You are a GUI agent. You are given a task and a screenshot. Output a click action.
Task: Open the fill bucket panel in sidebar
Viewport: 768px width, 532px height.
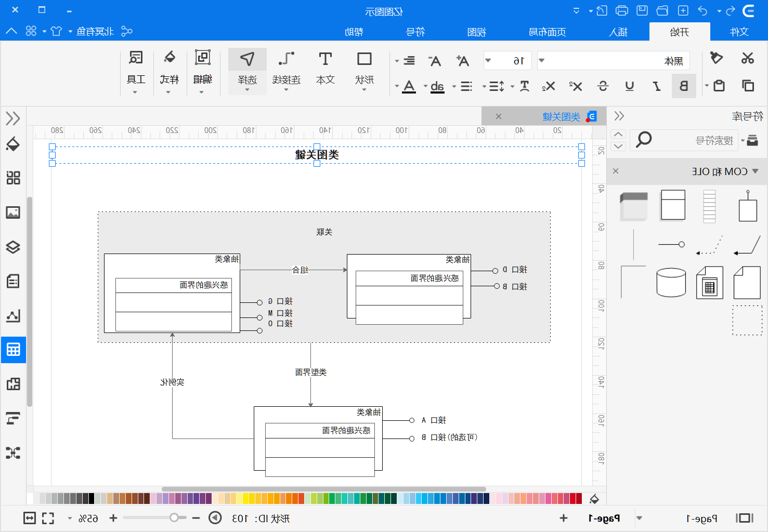pos(13,144)
